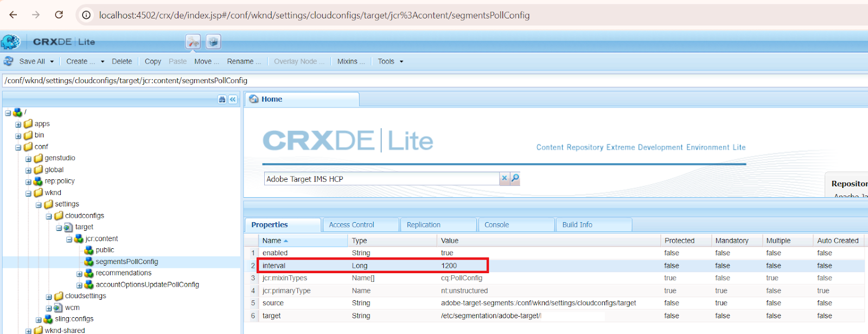Open the Save All dropdown arrow

[x=52, y=61]
